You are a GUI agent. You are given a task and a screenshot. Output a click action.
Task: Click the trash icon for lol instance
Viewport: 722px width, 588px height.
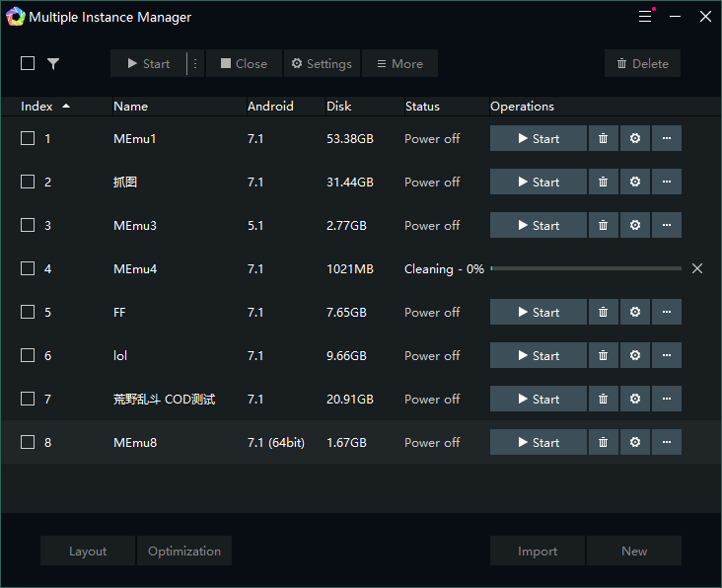point(603,356)
